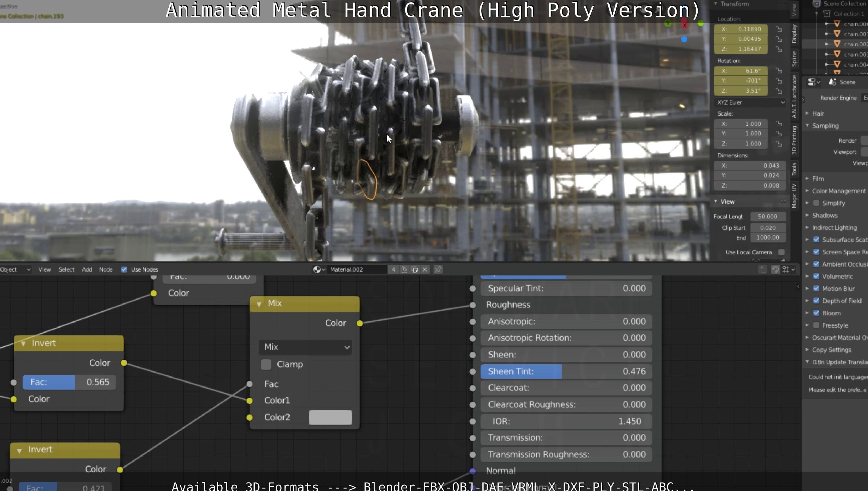
Task: Click the chain.001 mesh object icon
Action: click(837, 34)
